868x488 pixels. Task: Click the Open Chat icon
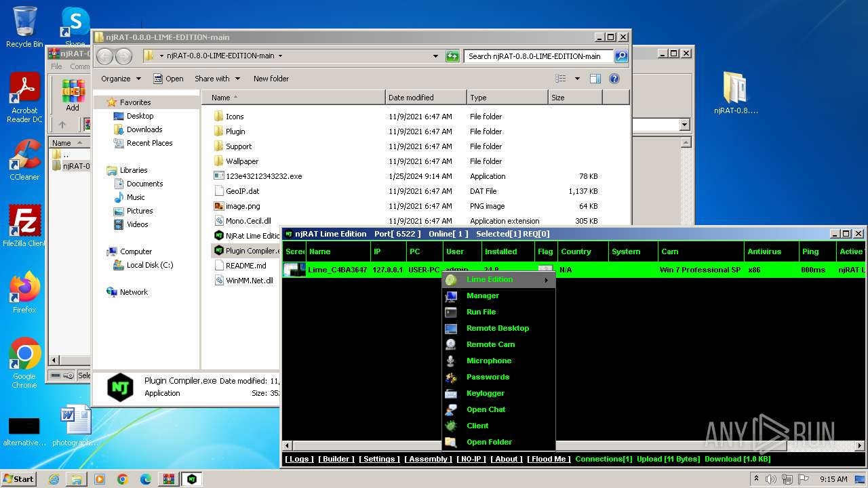pos(451,409)
